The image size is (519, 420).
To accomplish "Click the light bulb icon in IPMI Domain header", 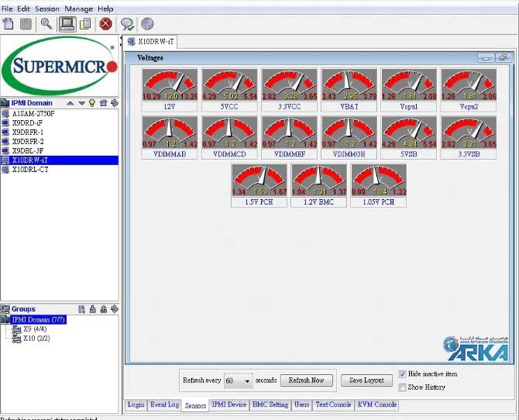I will tap(92, 103).
